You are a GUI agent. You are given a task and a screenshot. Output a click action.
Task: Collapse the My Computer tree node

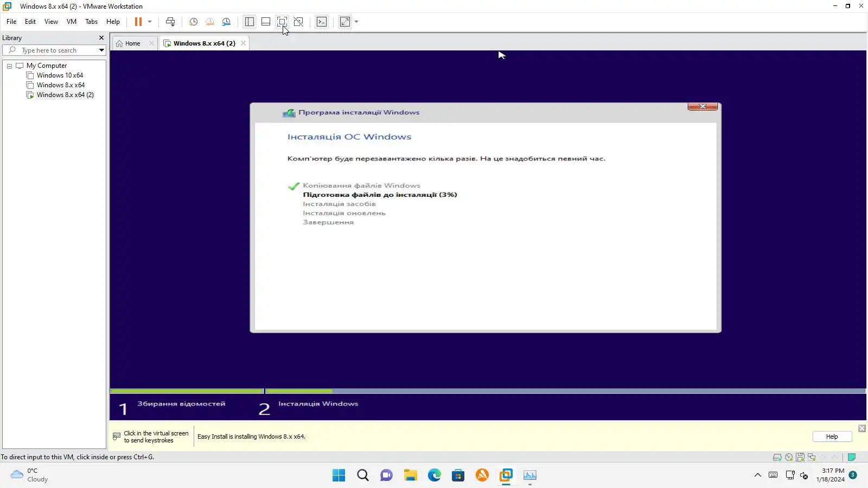[x=9, y=66]
